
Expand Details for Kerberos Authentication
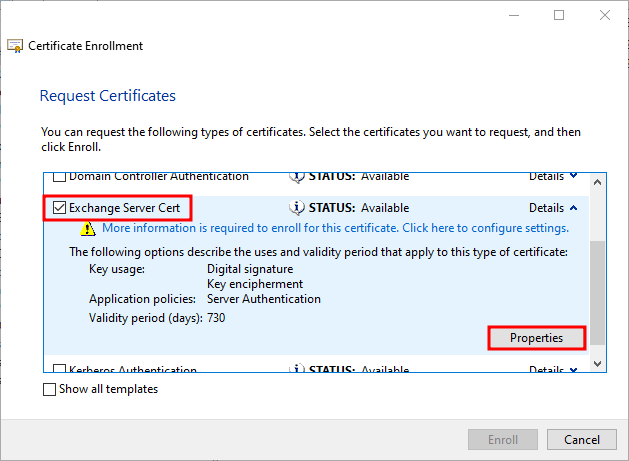(553, 369)
